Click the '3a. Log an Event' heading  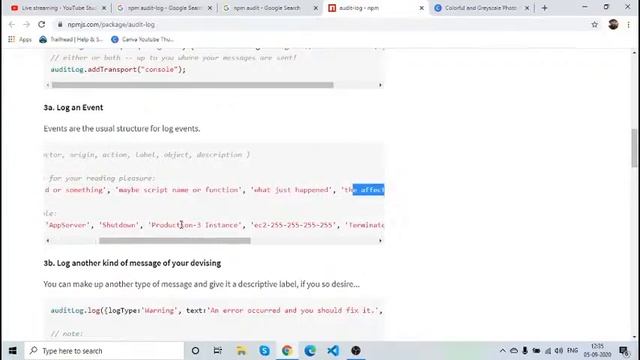pyautogui.click(x=73, y=107)
